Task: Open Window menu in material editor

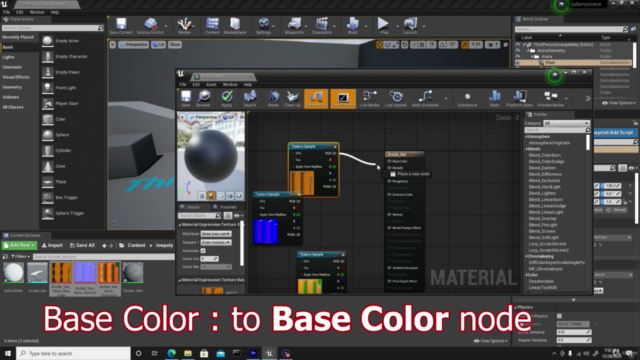Action: (230, 84)
